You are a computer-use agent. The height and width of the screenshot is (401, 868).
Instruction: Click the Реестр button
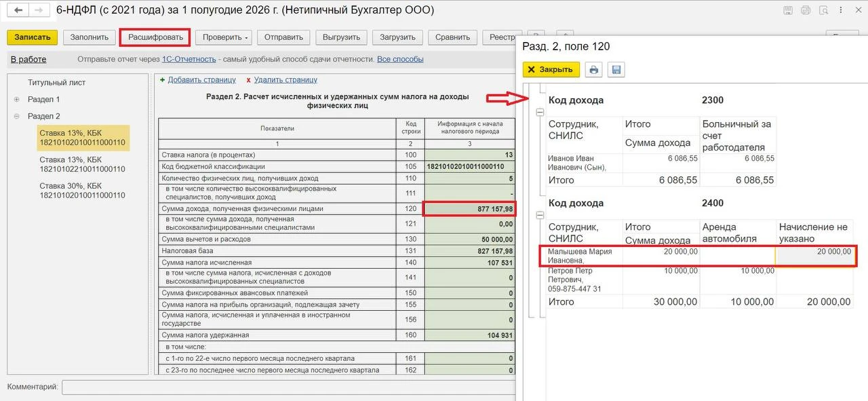(x=500, y=37)
